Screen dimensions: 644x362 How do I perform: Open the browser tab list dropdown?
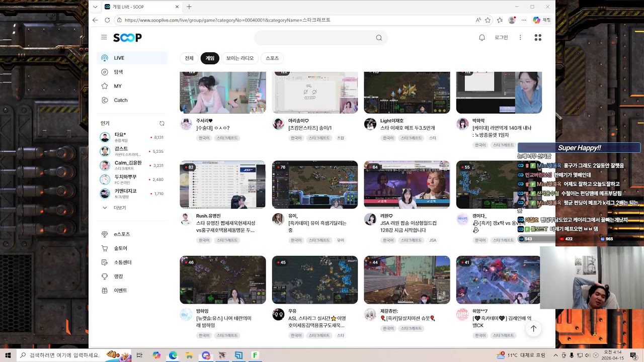[95, 7]
